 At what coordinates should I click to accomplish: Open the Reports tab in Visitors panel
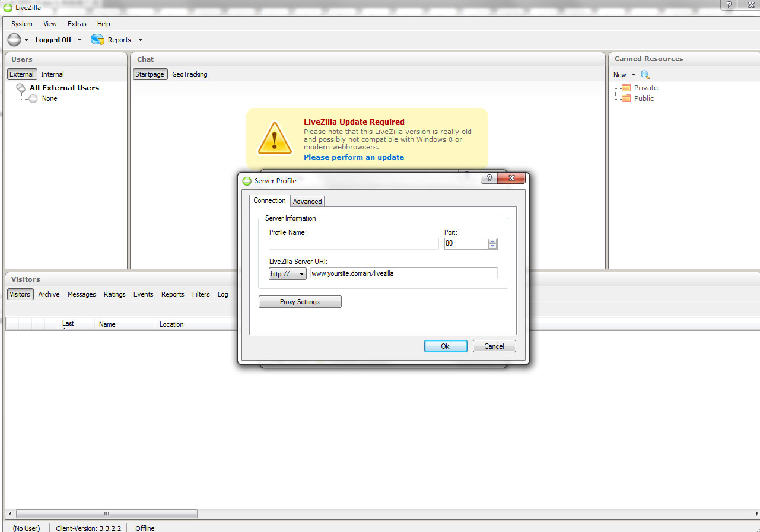click(x=173, y=294)
